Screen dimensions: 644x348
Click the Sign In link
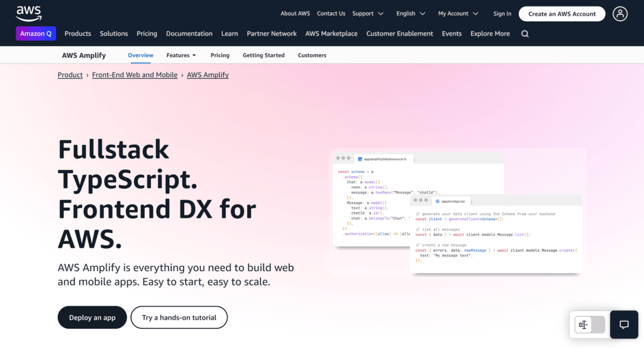pos(502,14)
